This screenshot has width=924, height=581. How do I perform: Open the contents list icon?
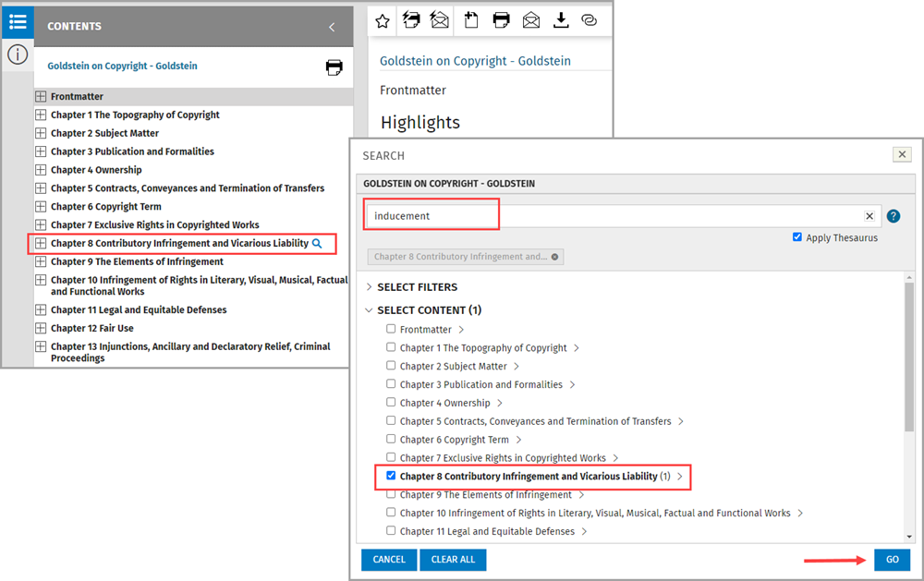click(x=18, y=22)
